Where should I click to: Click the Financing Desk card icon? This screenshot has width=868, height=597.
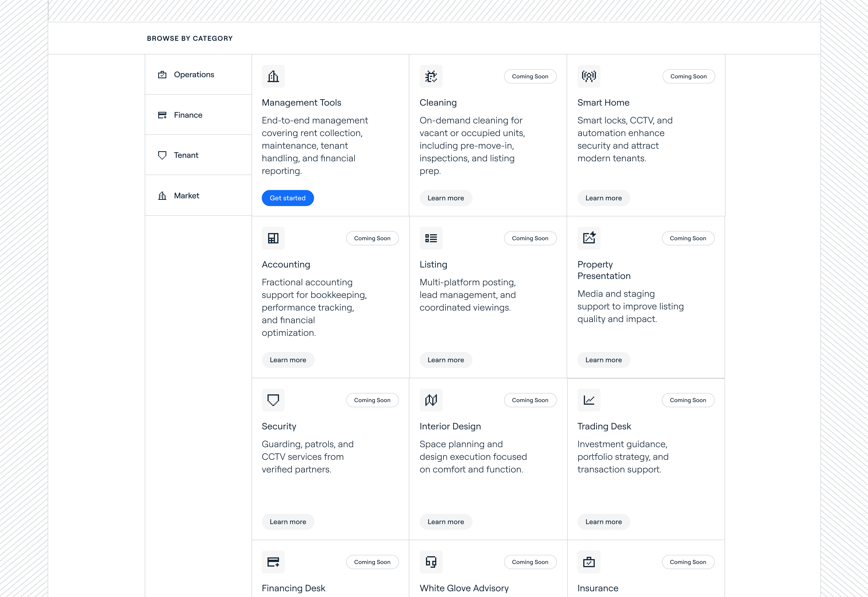tap(273, 562)
